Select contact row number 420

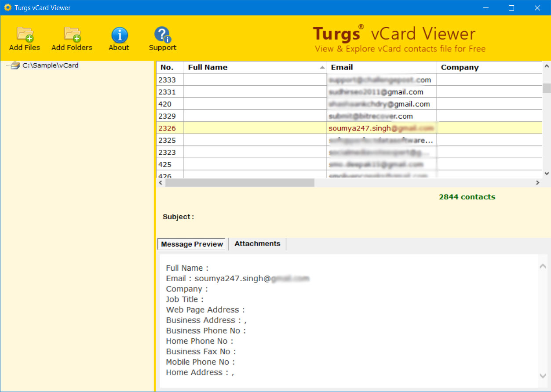click(x=350, y=104)
